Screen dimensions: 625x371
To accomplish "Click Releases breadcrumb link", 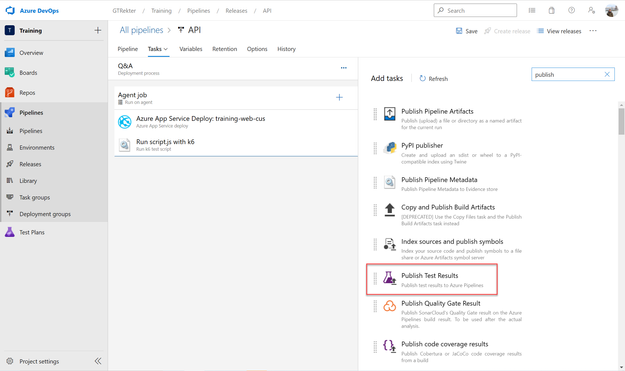I will 236,11.
